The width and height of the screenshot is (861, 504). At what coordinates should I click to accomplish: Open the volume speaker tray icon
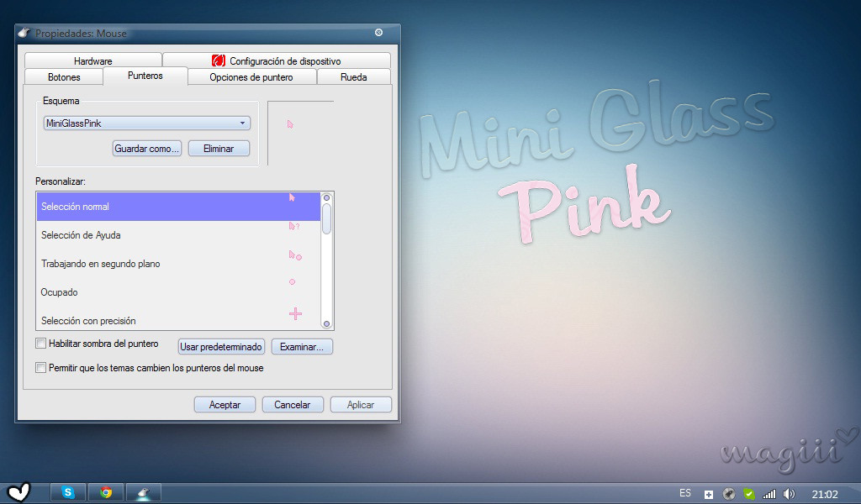[789, 494]
